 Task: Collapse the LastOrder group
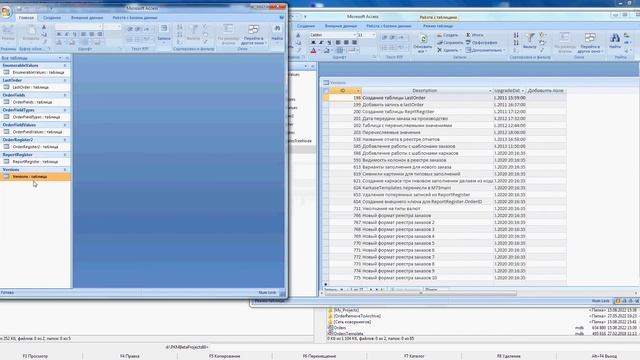pos(65,80)
